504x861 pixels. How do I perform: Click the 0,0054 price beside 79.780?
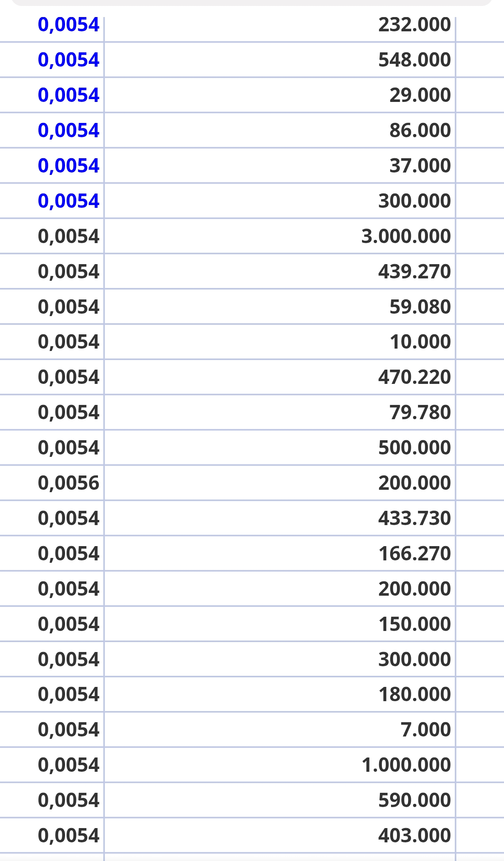point(68,412)
